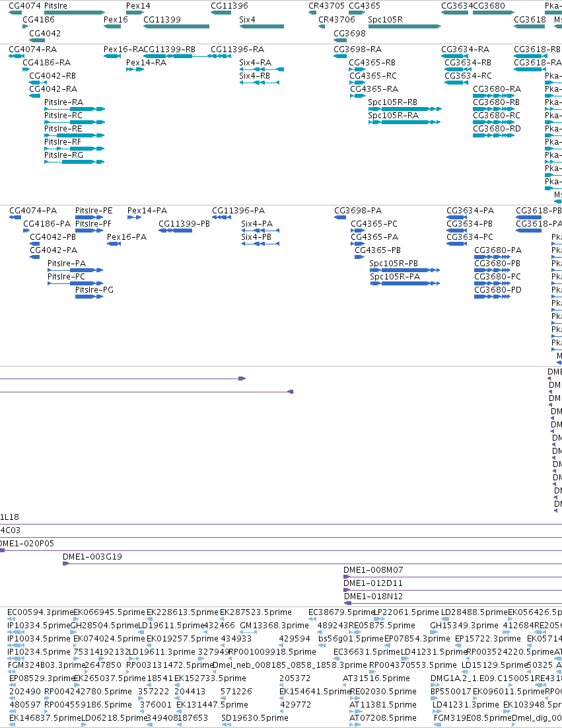
Task: Select protein CG3680-PD
Action: pos(498,290)
